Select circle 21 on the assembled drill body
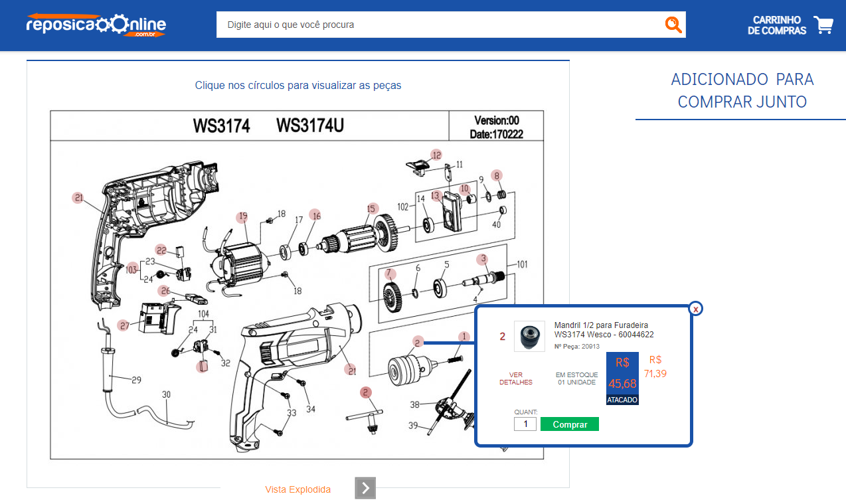The image size is (846, 504). 350,370
